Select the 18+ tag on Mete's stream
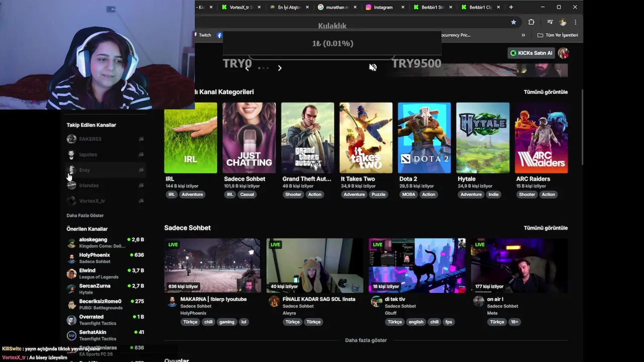Image resolution: width=644 pixels, height=362 pixels. point(514,322)
